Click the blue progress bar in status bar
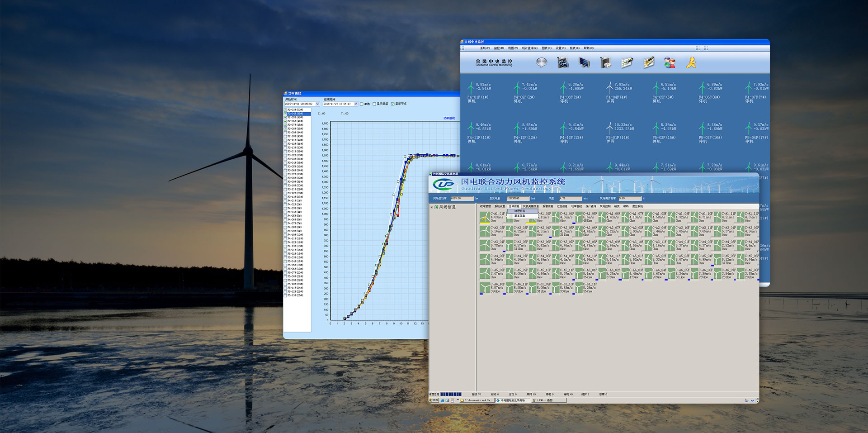The height and width of the screenshot is (433, 868). click(x=451, y=394)
